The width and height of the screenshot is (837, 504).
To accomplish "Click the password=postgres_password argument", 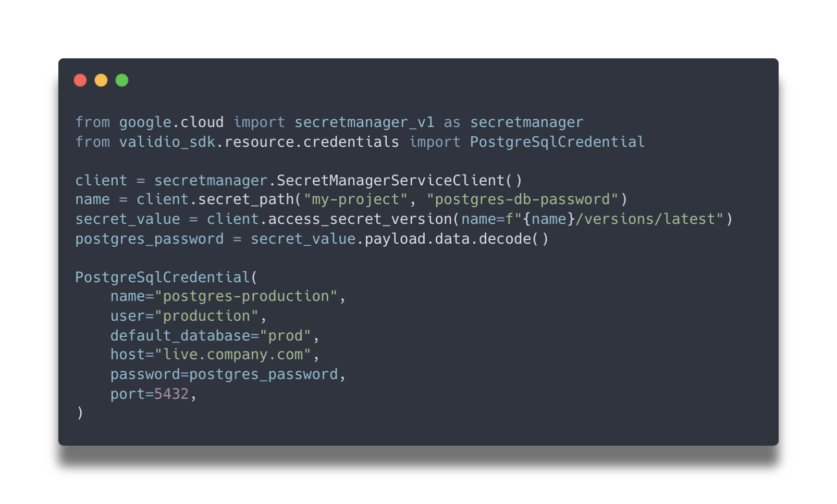I will [x=224, y=374].
